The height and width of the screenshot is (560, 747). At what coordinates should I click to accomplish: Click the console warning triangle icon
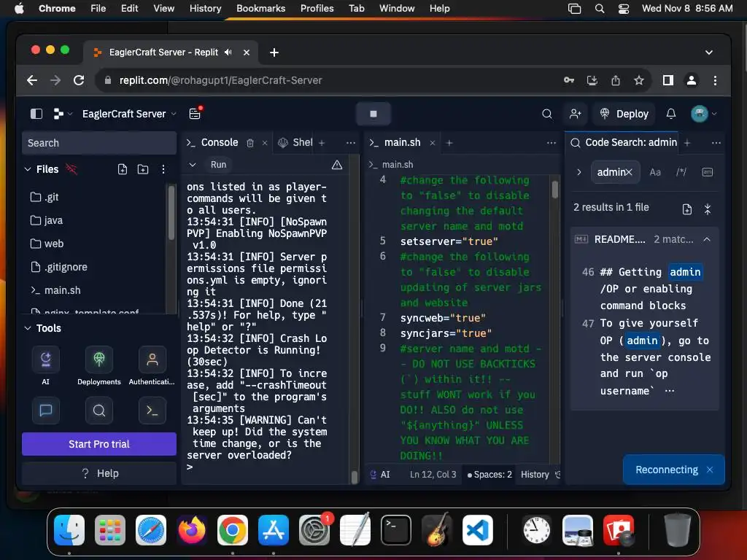(x=337, y=165)
